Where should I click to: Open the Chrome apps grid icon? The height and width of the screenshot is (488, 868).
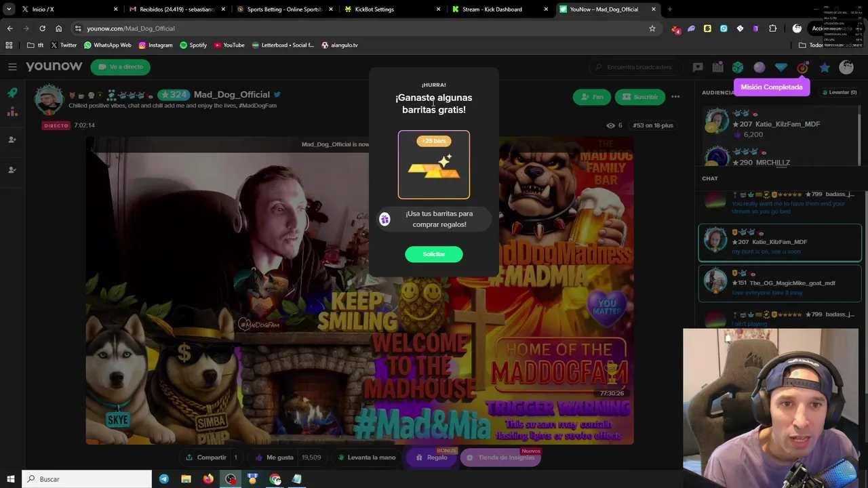point(9,45)
